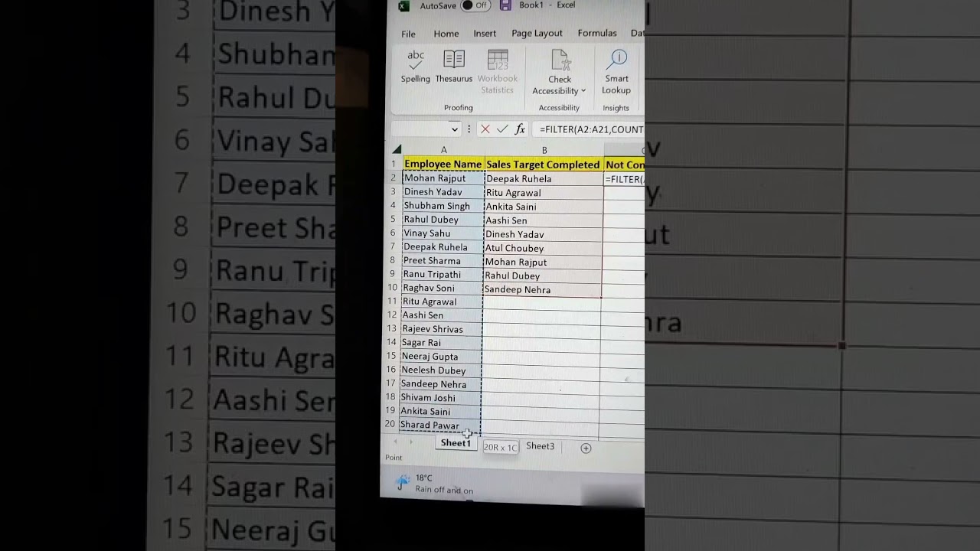
Task: Confirm the formula with the checkmark
Action: tap(502, 129)
